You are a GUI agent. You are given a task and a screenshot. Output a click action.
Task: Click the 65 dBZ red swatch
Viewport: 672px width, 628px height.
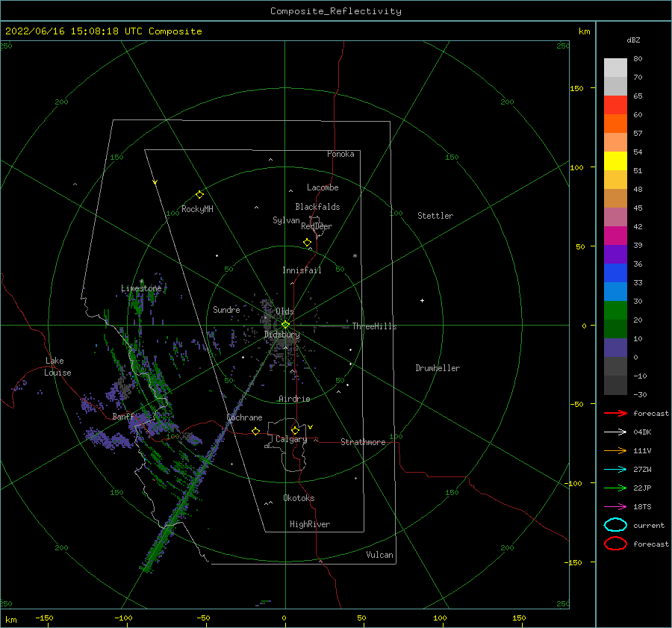point(615,105)
